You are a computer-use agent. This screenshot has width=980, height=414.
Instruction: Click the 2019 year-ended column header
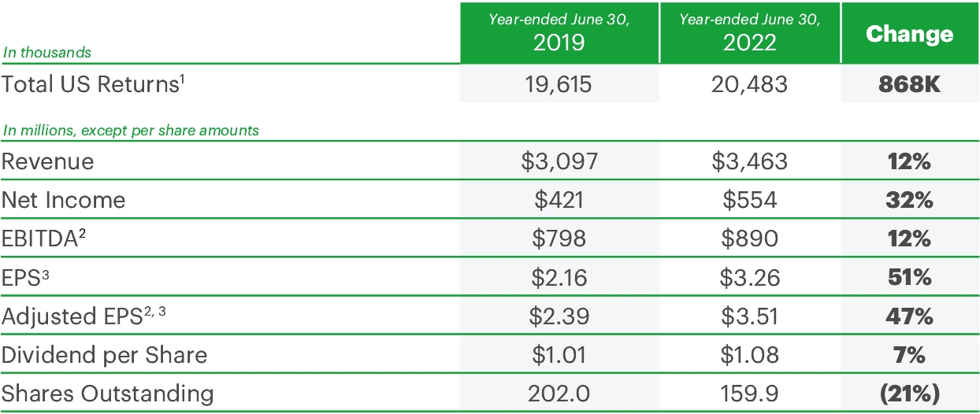click(559, 31)
